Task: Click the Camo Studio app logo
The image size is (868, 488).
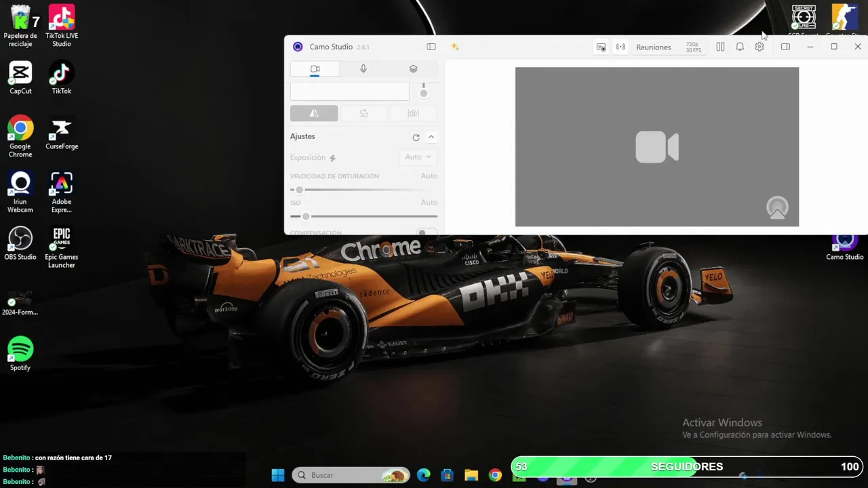Action: coord(298,47)
